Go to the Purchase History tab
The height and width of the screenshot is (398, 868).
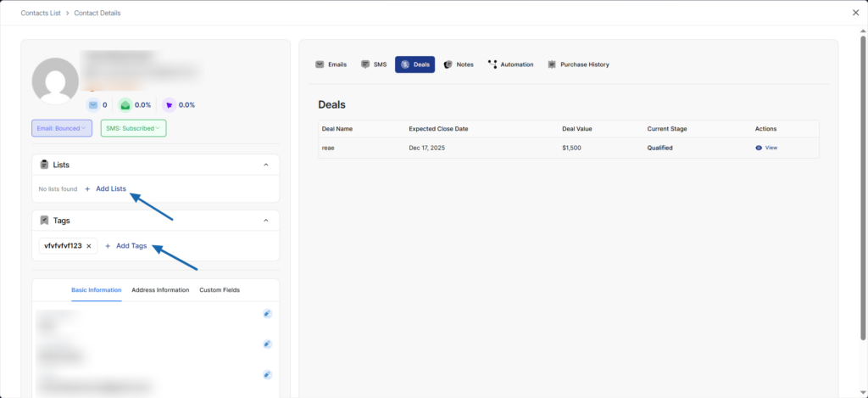click(x=578, y=64)
